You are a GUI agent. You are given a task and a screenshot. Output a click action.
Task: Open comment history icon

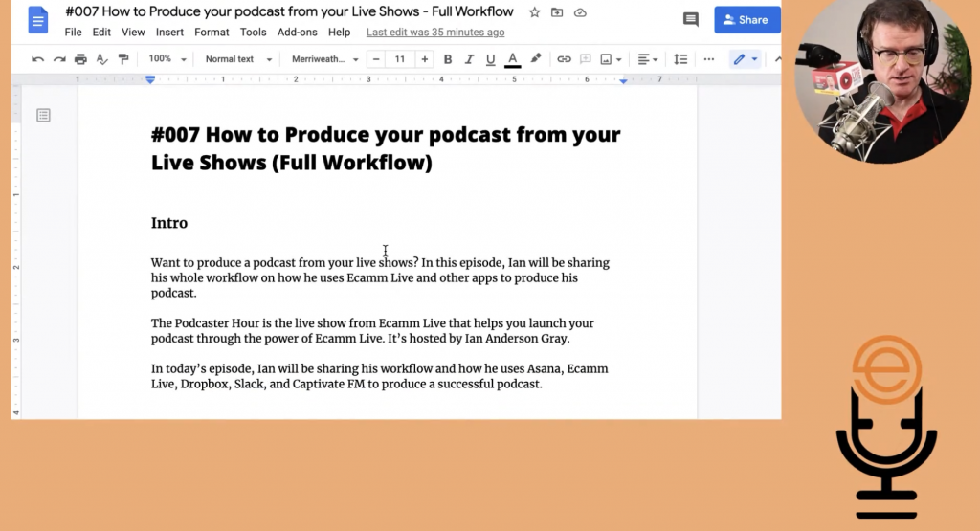[691, 19]
